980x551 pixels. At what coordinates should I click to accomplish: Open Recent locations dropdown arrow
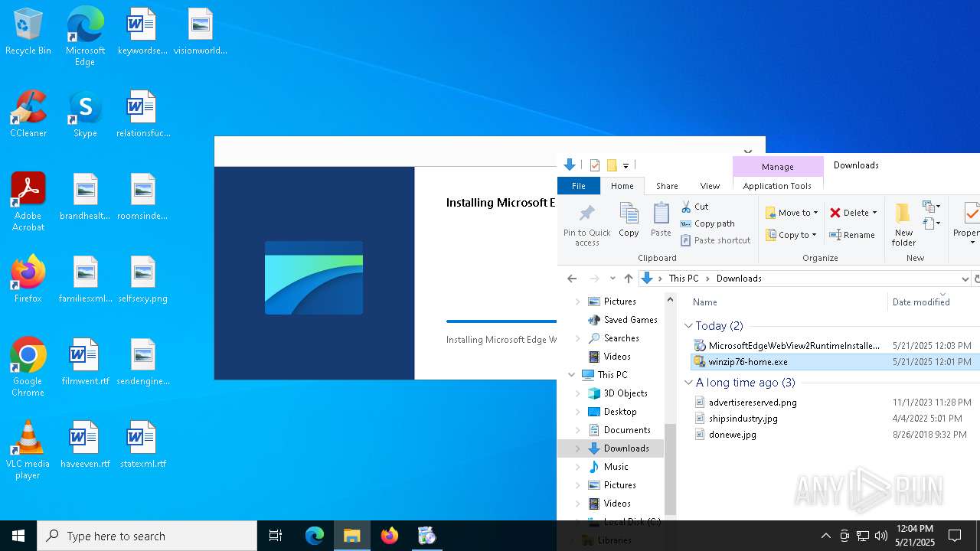[x=612, y=279]
